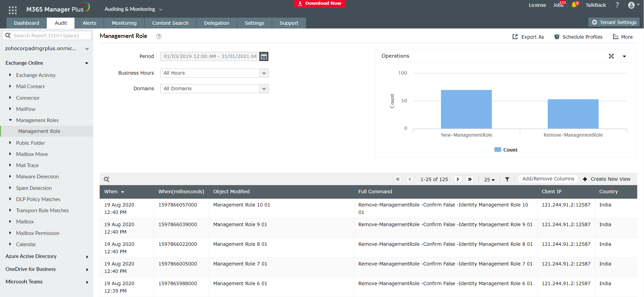The width and height of the screenshot is (644, 297).
Task: Open the License link
Action: [537, 5]
